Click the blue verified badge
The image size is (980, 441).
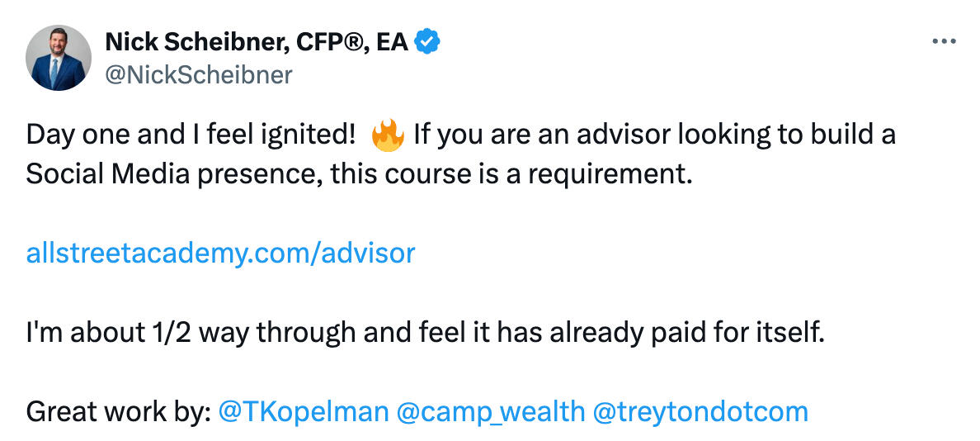426,41
